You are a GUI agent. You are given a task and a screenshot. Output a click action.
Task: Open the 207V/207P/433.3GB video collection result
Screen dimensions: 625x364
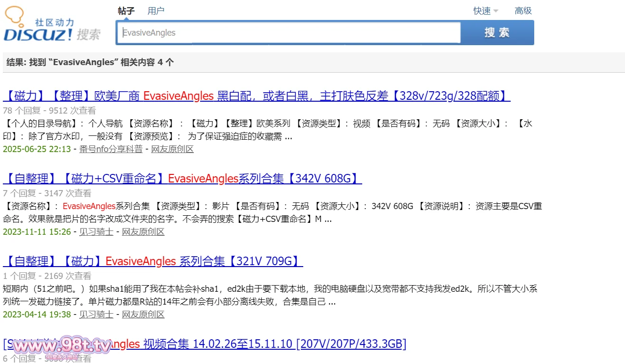(273, 344)
